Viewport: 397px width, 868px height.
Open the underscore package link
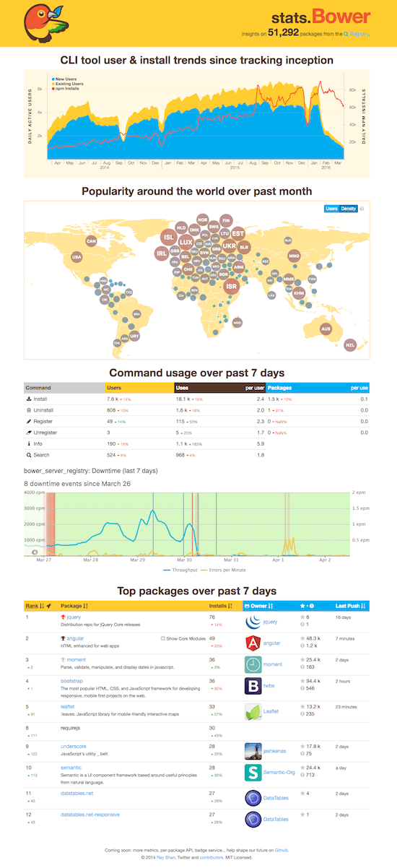coord(75,745)
